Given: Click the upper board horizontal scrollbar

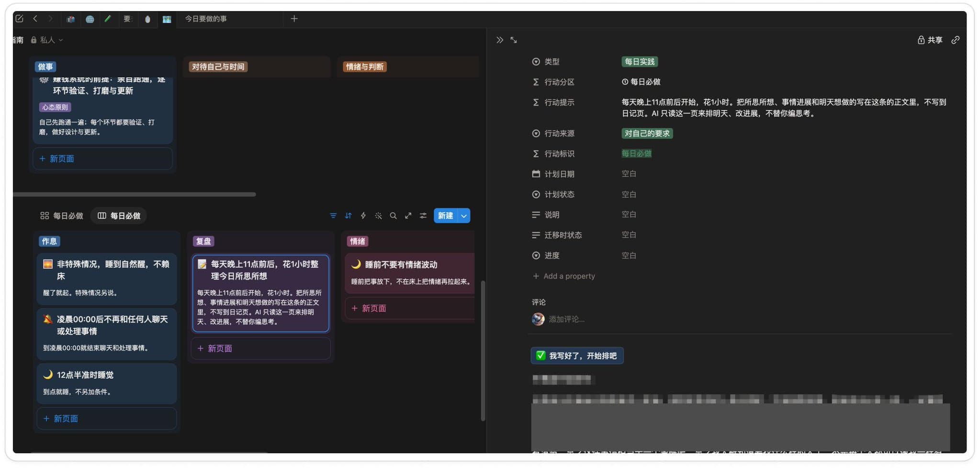Looking at the screenshot, I should [135, 194].
